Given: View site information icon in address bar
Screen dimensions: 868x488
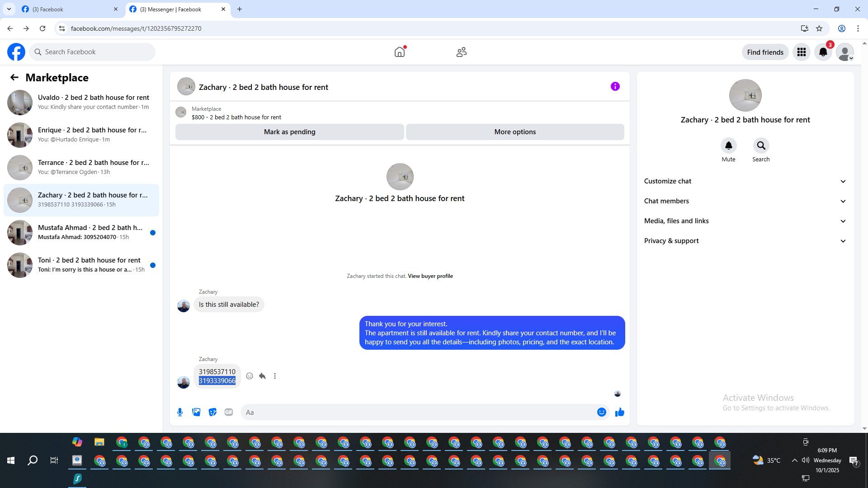Looking at the screenshot, I should [x=62, y=28].
